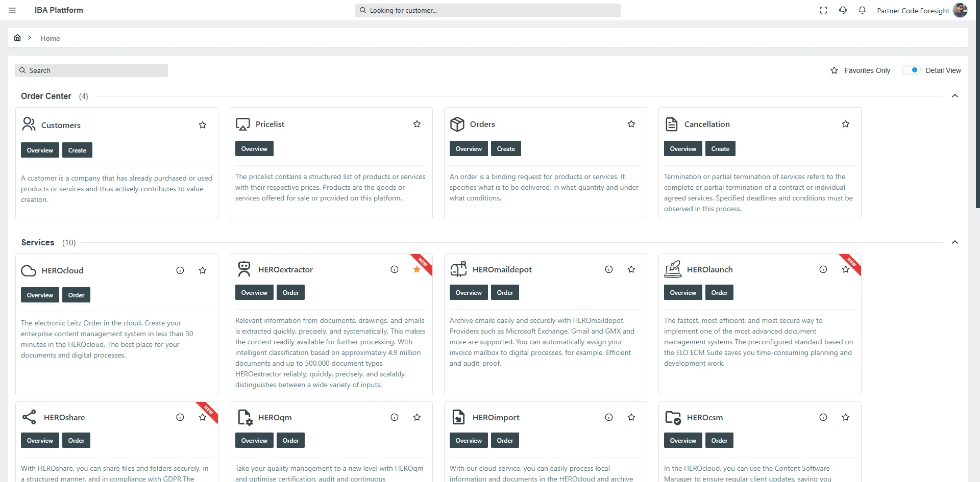The width and height of the screenshot is (980, 482).
Task: Favorite HEROcloud with its star
Action: coord(203,270)
